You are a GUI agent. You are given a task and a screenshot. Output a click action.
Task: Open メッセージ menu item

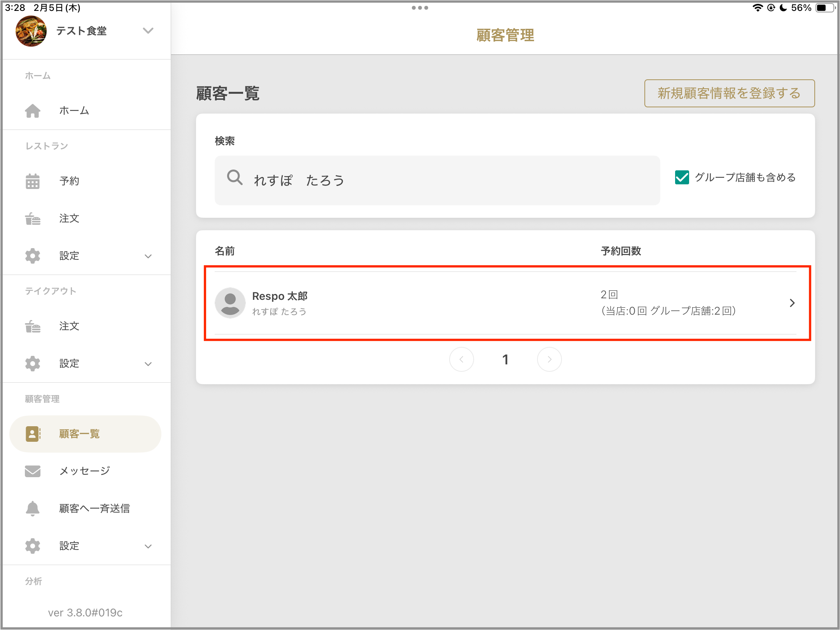point(85,471)
